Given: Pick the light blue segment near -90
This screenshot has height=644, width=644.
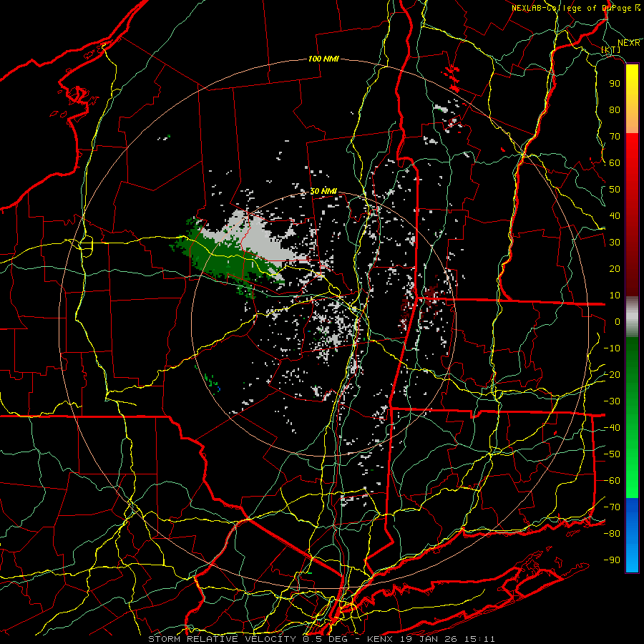Looking at the screenshot, I should coord(632,560).
